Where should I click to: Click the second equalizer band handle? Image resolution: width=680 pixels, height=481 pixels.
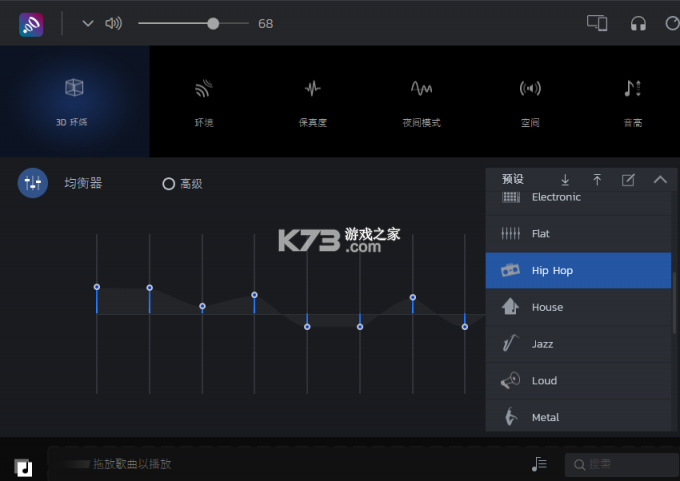tap(150, 288)
